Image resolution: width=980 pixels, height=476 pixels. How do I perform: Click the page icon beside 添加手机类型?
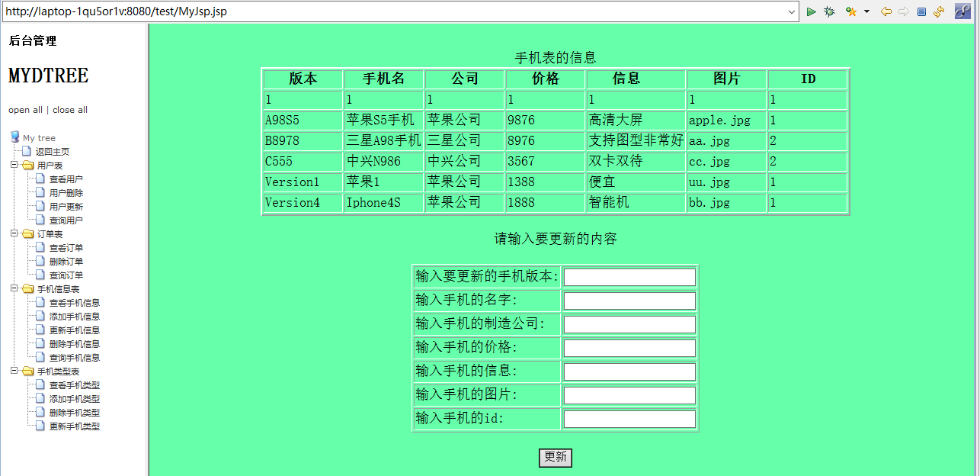tap(40, 399)
